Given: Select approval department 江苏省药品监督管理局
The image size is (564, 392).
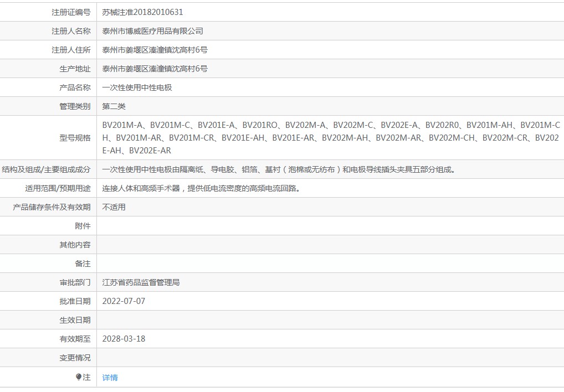Looking at the screenshot, I should tap(141, 282).
